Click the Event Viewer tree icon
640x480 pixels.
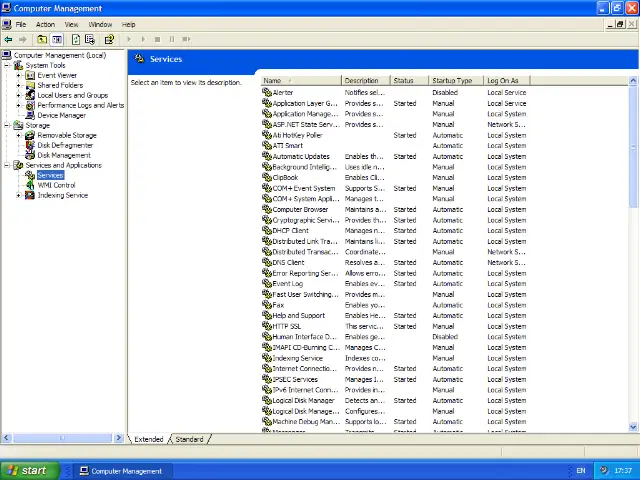[x=30, y=75]
